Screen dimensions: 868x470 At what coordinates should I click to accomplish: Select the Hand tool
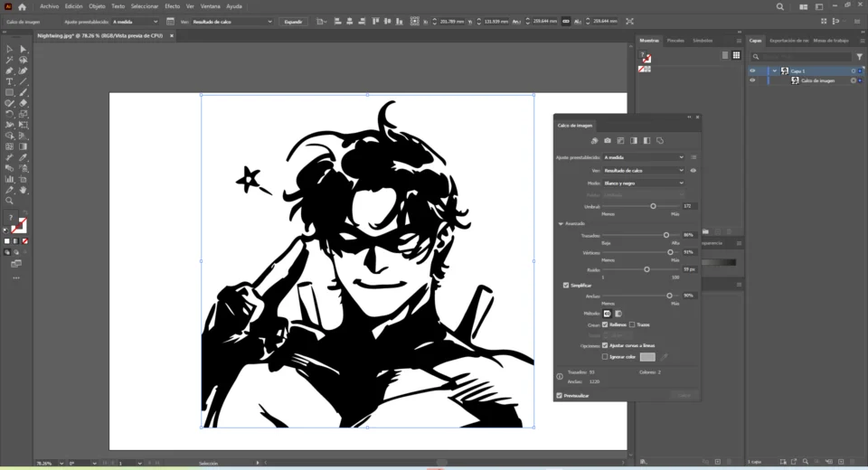[24, 190]
